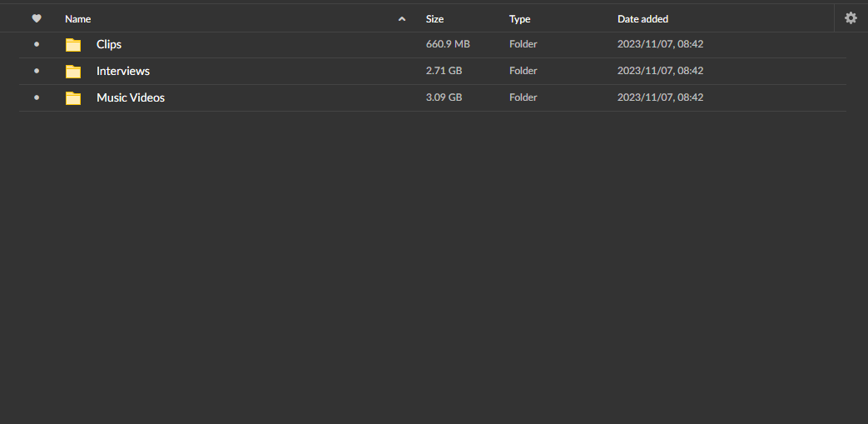Click the Folder type cell for Interviews
This screenshot has height=424, width=868.
tap(523, 71)
